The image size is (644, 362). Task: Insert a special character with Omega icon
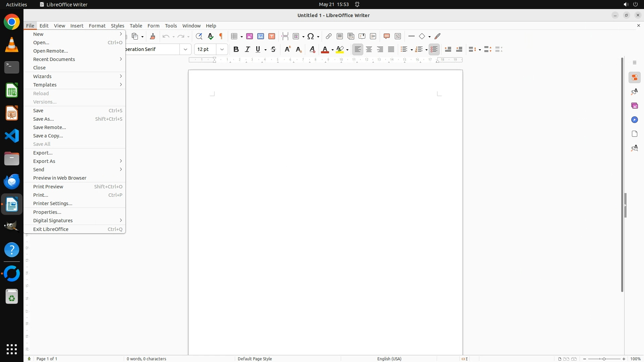click(311, 36)
